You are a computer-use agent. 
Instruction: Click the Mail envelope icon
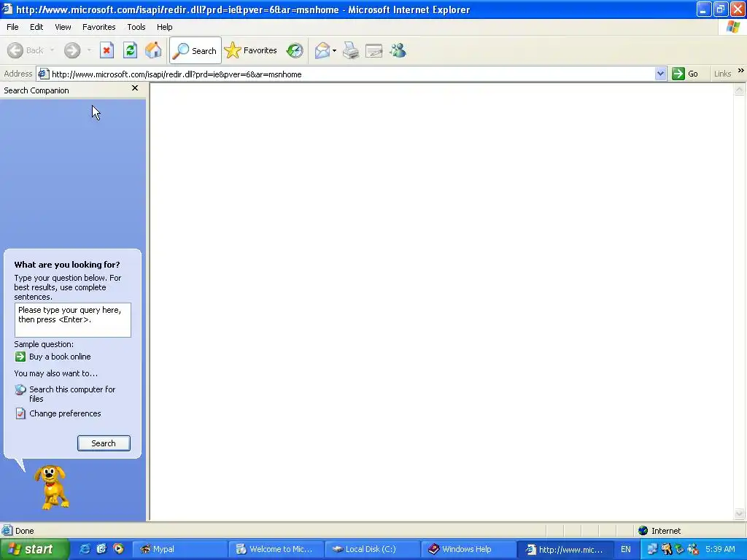[322, 50]
